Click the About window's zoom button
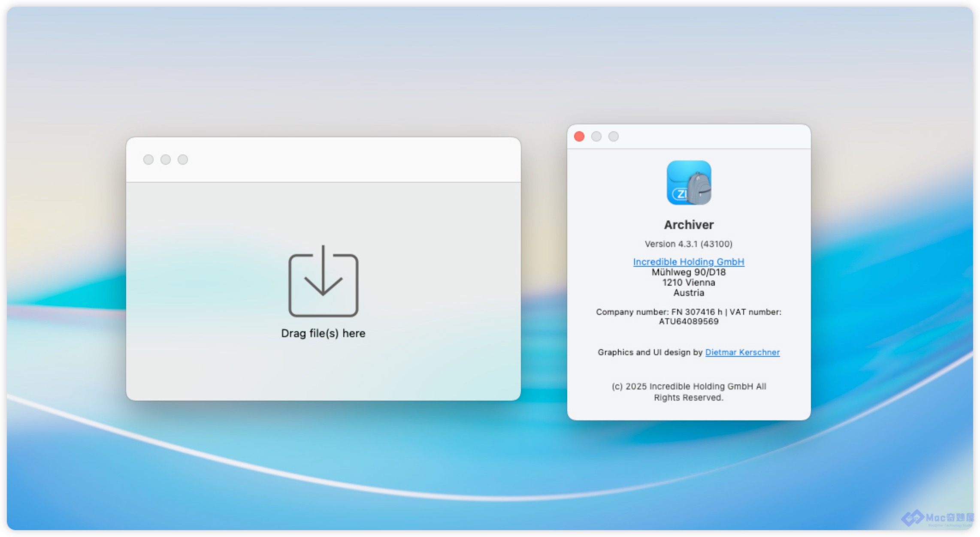 click(x=613, y=136)
